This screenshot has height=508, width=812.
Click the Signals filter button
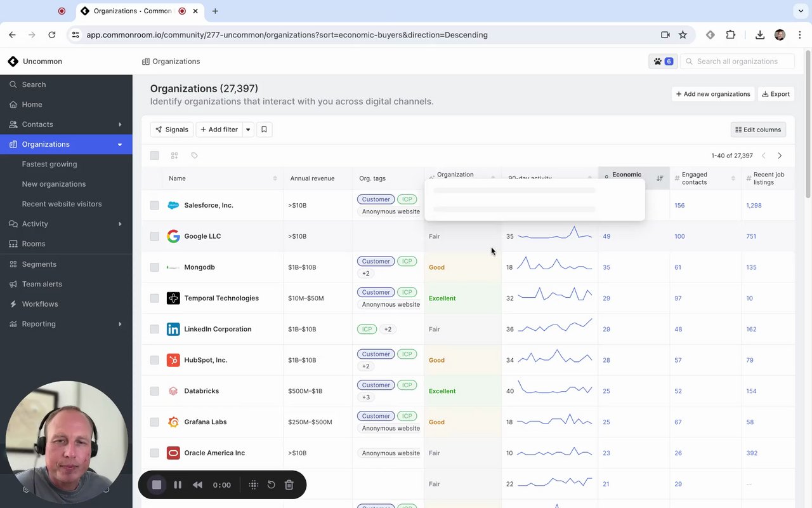pos(171,130)
